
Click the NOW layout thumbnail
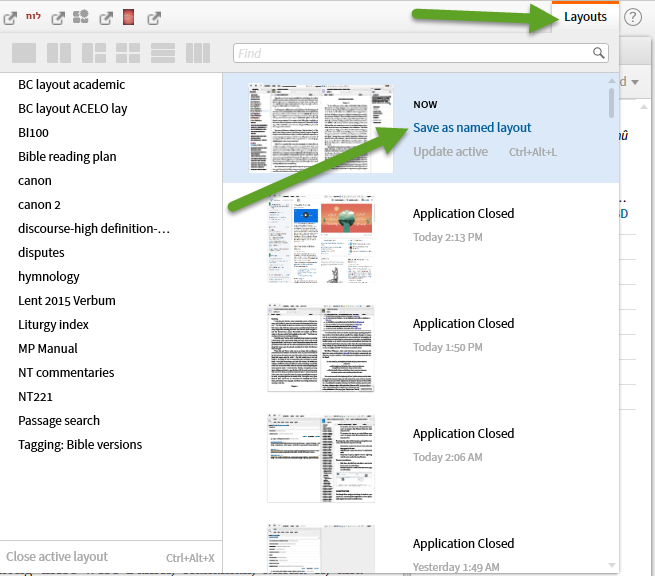click(x=321, y=128)
